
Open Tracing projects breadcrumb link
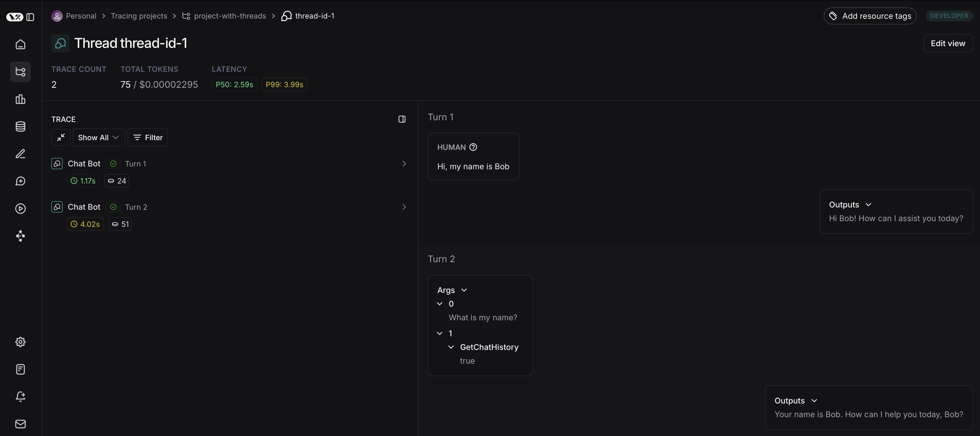pyautogui.click(x=139, y=16)
